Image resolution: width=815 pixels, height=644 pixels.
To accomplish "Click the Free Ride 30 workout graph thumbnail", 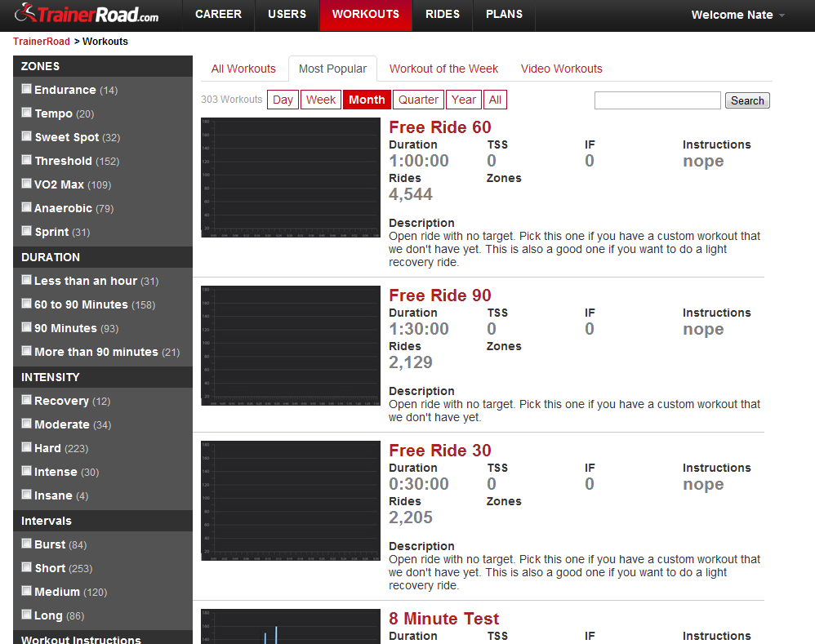I will tap(291, 500).
